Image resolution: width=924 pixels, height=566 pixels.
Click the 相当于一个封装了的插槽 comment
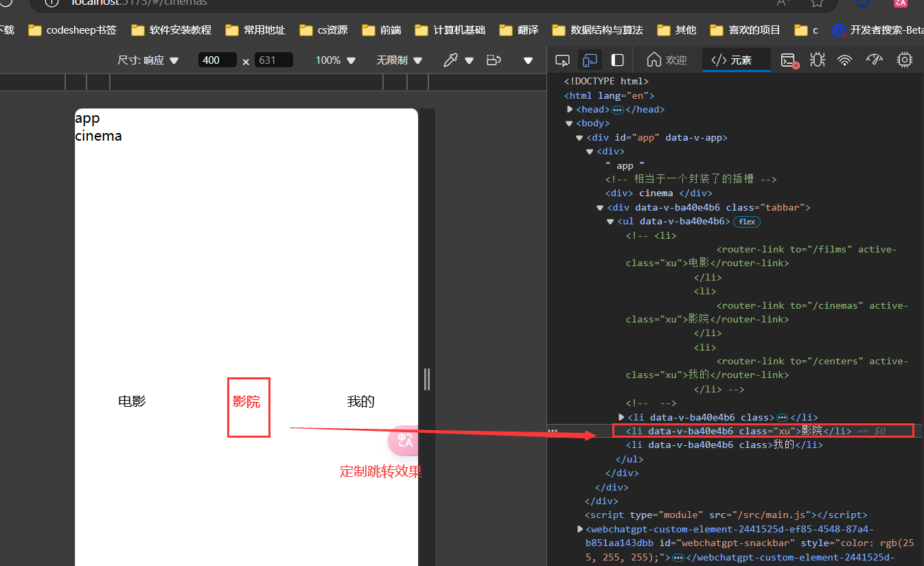tap(691, 179)
